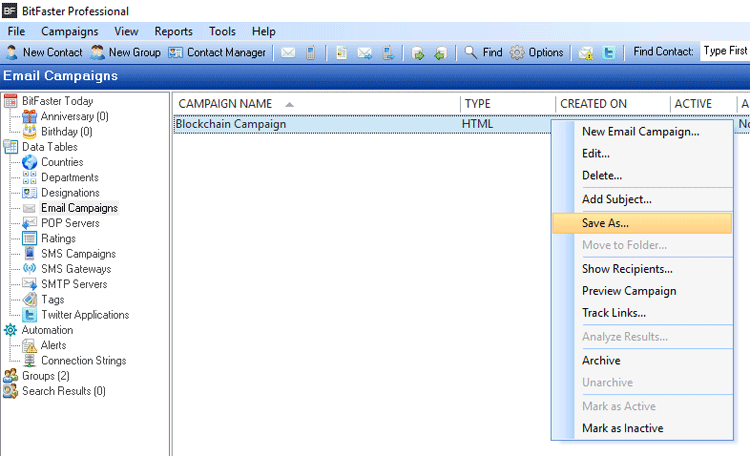Sort by the CAMPAIGN NAME column header
Screen dimensions: 750x456
click(226, 104)
